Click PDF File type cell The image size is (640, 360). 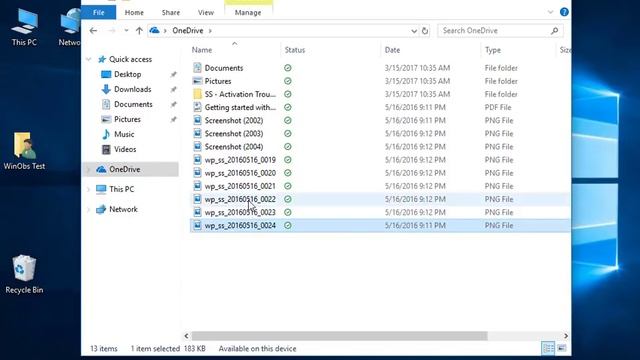click(x=498, y=107)
